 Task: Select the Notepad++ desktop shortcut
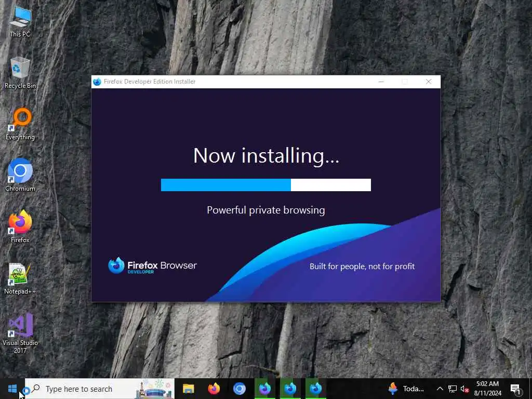pyautogui.click(x=20, y=278)
